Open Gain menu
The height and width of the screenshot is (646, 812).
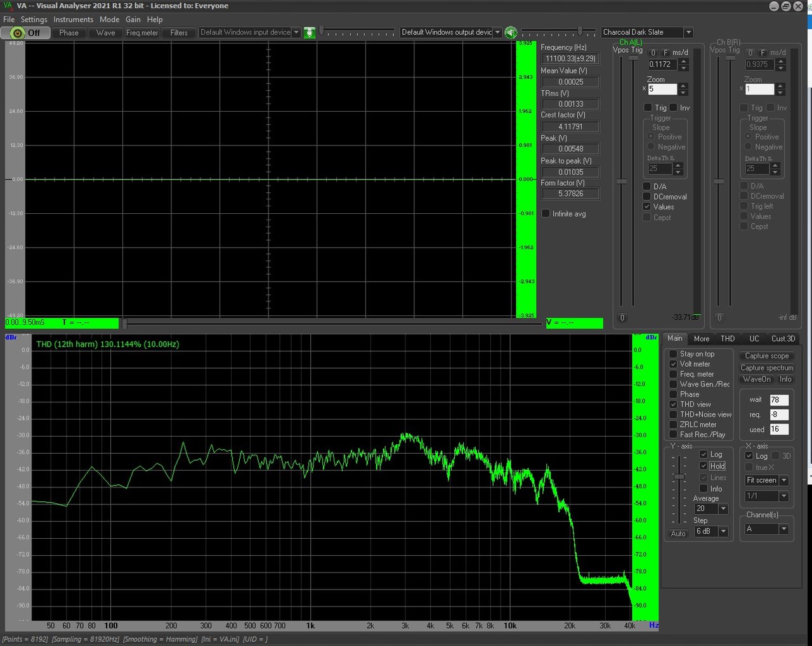pos(133,20)
